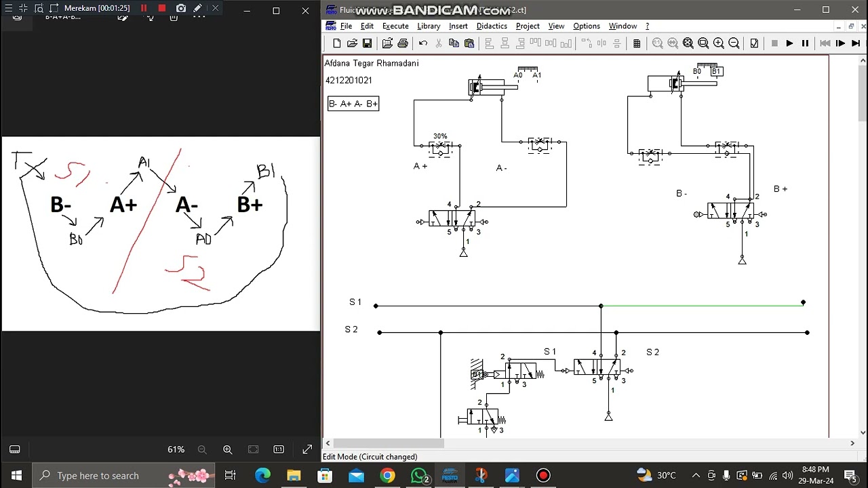Open the Edit menu
The width and height of the screenshot is (868, 488).
pos(367,26)
